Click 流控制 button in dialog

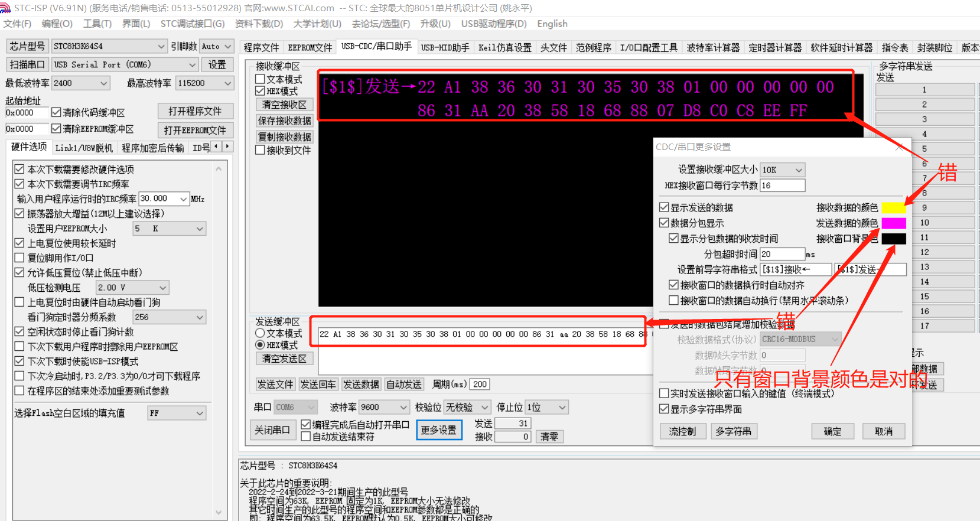click(x=682, y=431)
